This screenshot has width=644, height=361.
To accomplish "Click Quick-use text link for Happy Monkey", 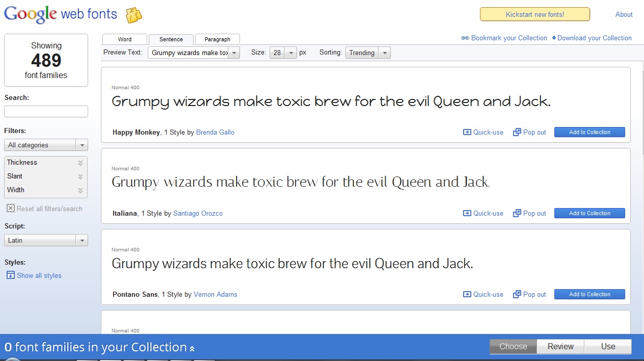I will click(488, 132).
